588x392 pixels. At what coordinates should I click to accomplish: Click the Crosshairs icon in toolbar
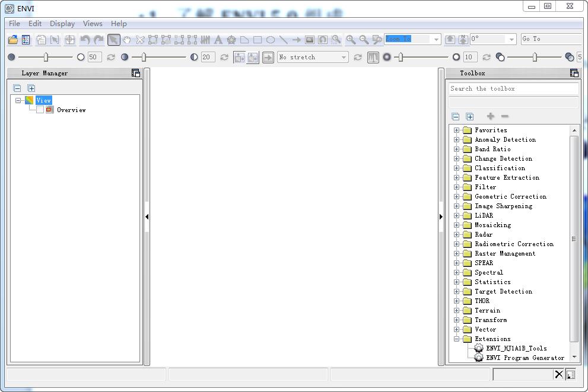coord(70,39)
